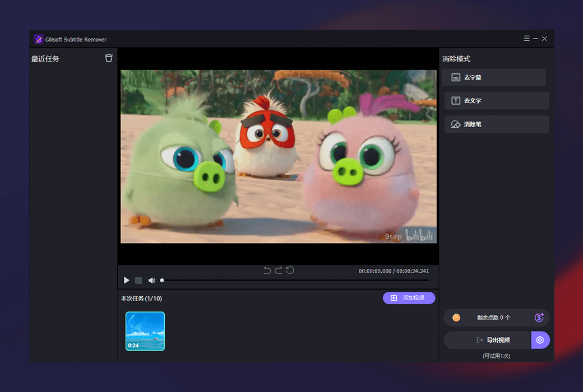
Task: Buy more points via purple coin icon
Action: 539,318
